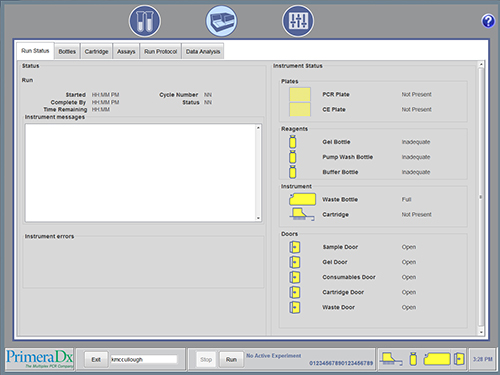The image size is (500, 375).
Task: Go to the Run Protocol tab
Action: pos(160,51)
